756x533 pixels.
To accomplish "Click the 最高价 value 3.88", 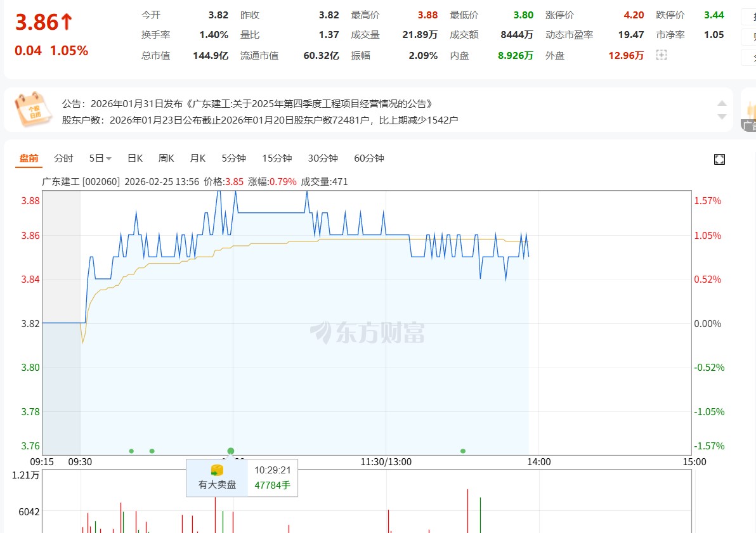I will coord(427,15).
